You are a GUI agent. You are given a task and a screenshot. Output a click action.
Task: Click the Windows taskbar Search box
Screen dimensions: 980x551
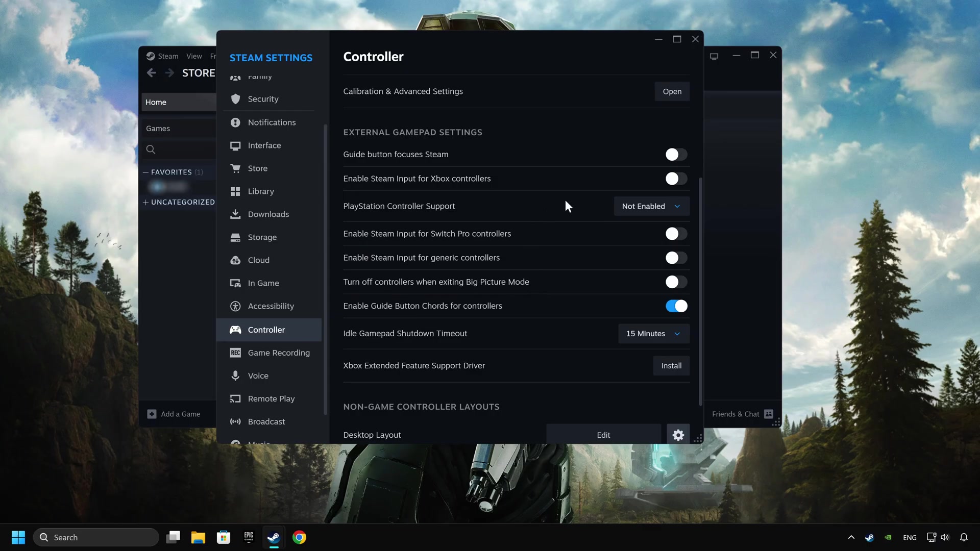coord(96,537)
